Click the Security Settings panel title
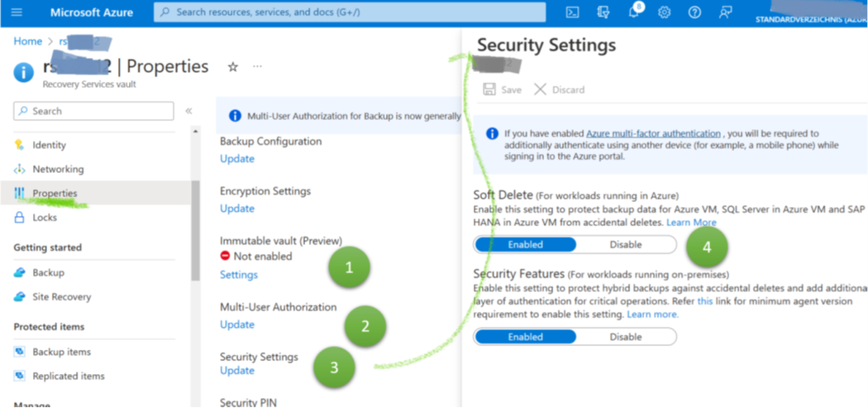This screenshot has height=408, width=868. [546, 45]
